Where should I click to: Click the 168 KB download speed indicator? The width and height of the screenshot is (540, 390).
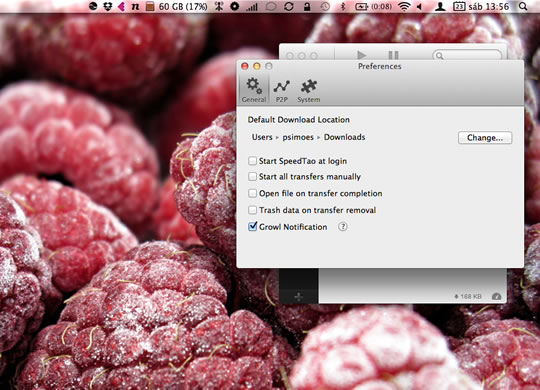click(468, 296)
